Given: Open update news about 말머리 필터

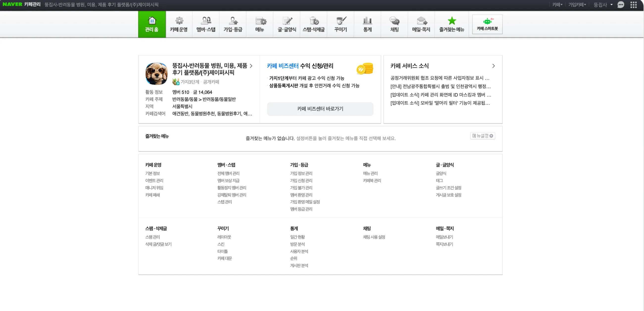Looking at the screenshot, I should click(440, 103).
